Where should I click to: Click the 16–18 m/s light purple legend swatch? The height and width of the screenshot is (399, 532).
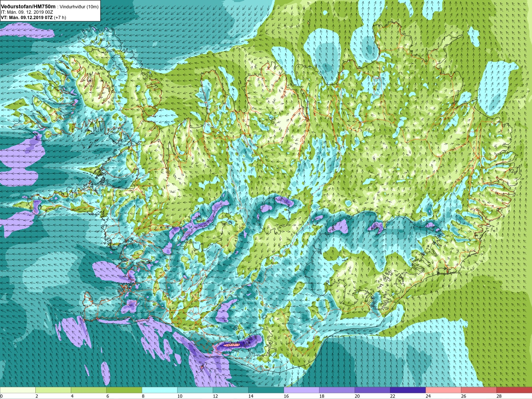[301, 390]
